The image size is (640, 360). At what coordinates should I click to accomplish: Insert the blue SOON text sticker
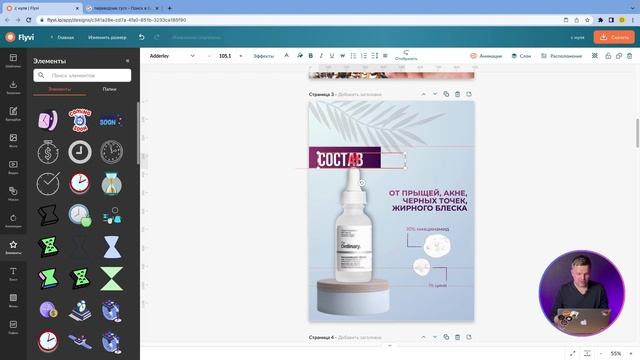point(111,121)
